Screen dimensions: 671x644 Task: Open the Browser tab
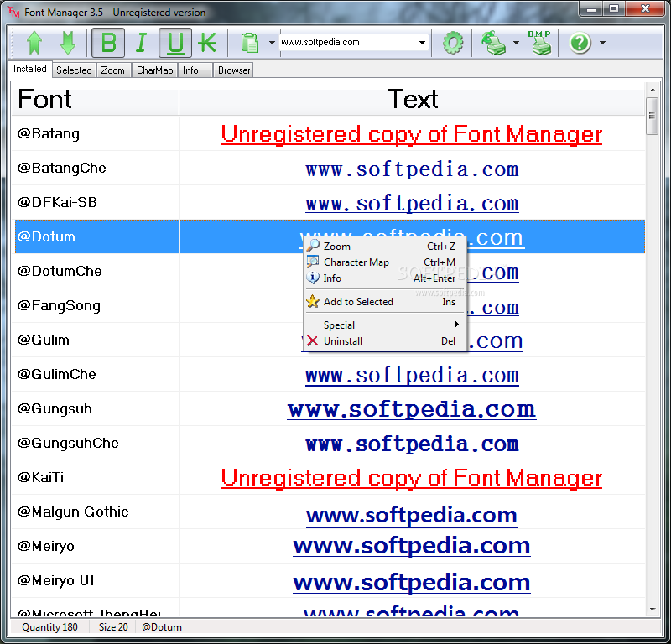[234, 70]
